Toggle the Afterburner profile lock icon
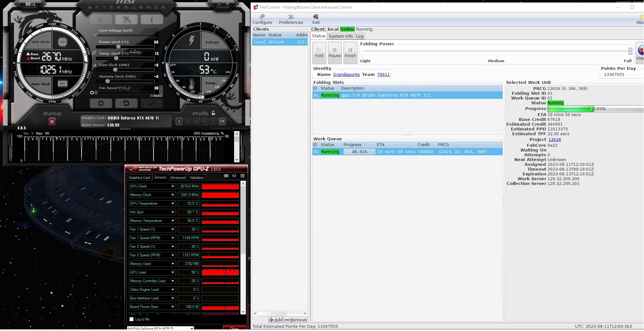Viewport: 644px width, 331px height. [x=213, y=113]
